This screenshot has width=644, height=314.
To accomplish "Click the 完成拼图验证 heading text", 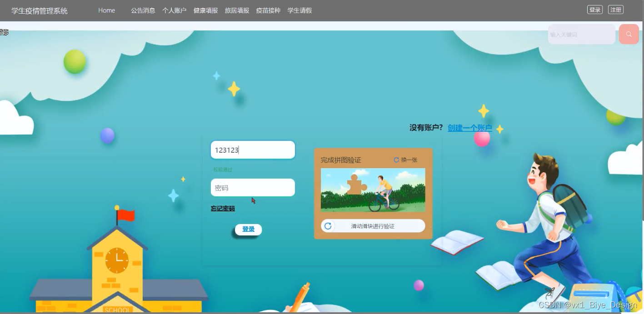I will (x=341, y=160).
